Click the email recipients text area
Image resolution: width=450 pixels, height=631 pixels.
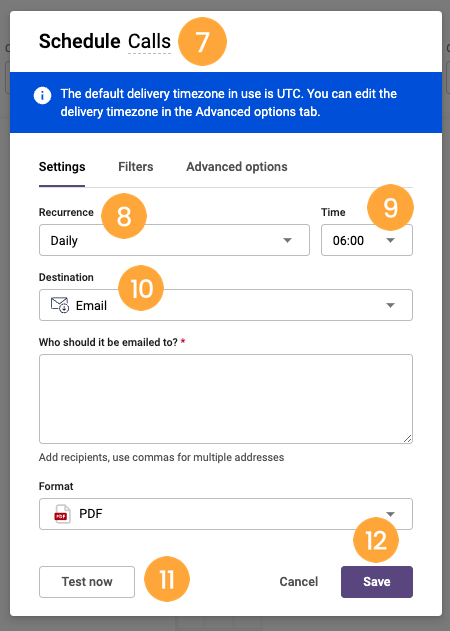tap(226, 399)
